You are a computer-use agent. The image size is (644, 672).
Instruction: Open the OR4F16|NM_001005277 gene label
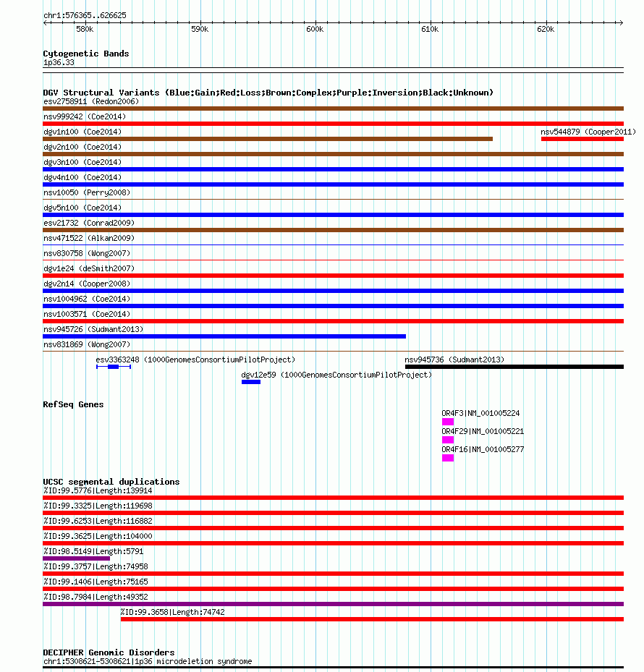coord(483,450)
